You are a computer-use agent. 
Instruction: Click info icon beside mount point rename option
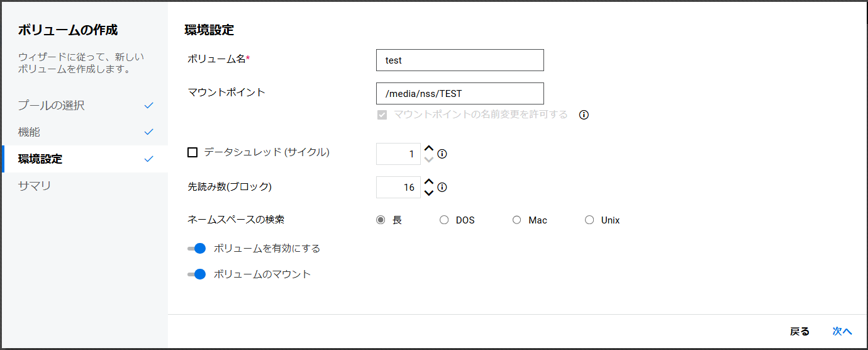(x=584, y=115)
